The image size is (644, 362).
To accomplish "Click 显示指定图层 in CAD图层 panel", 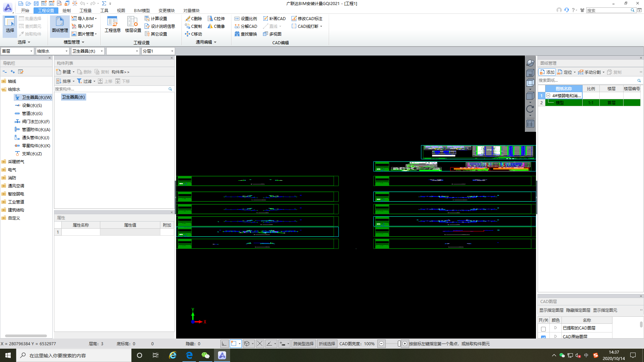I will click(x=551, y=310).
